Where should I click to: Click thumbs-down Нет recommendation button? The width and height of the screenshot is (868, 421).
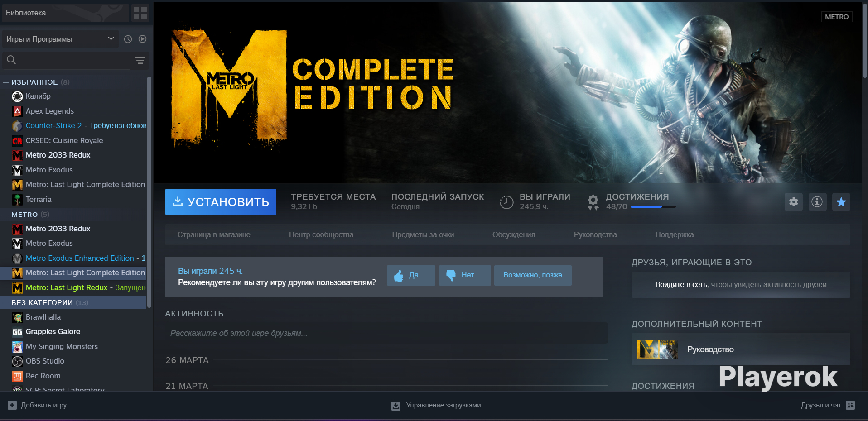point(465,275)
